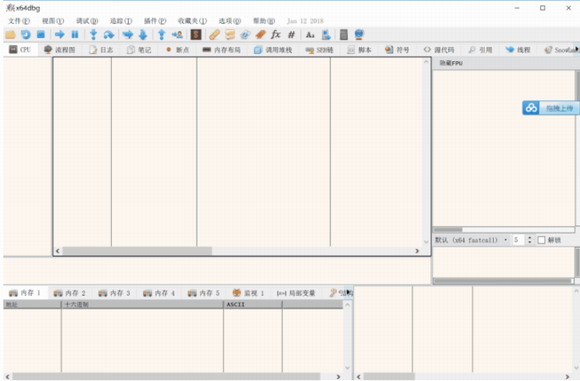Click the Step Into icon
The width and height of the screenshot is (580, 381).
coord(94,35)
